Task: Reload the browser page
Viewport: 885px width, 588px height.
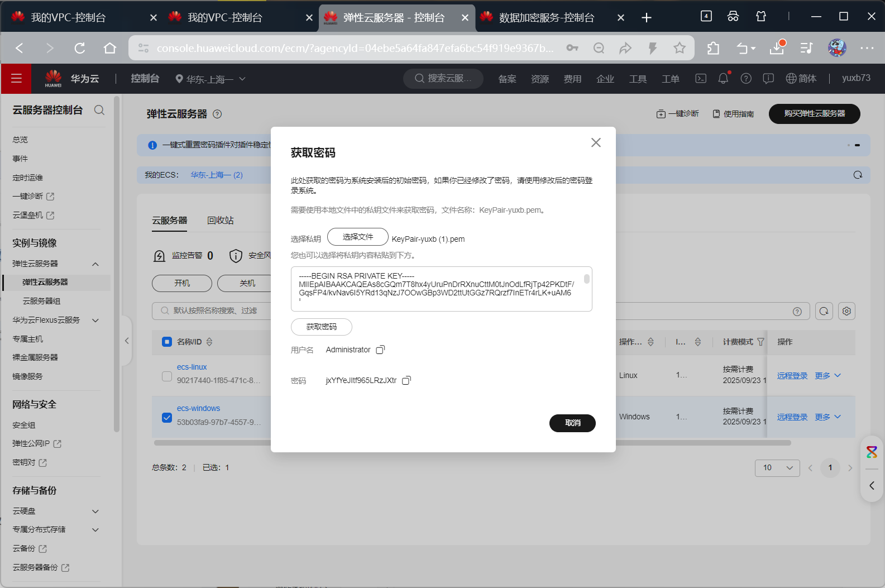Action: (x=80, y=48)
